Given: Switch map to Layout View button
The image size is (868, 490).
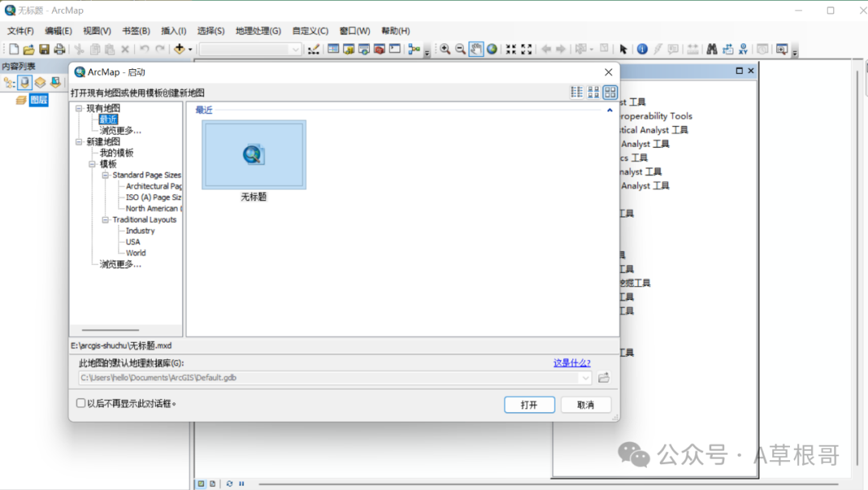Looking at the screenshot, I should 212,484.
